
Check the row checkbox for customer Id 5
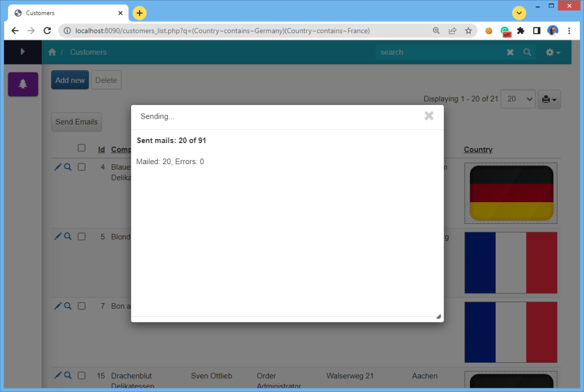pos(82,236)
